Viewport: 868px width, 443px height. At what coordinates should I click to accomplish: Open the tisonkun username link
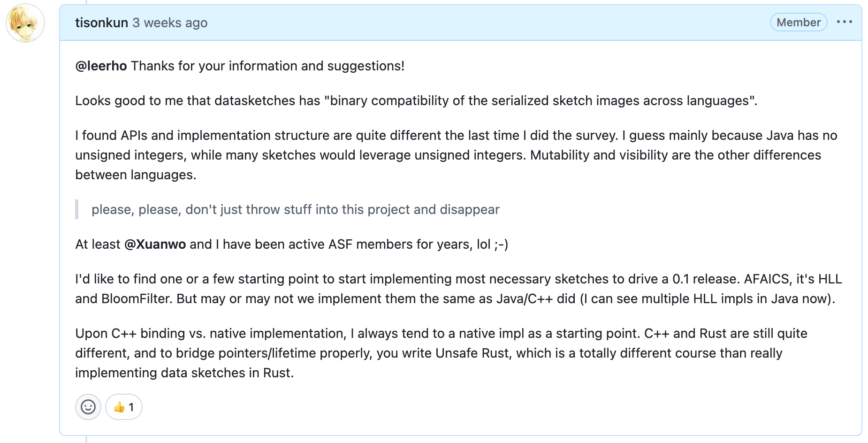point(101,23)
